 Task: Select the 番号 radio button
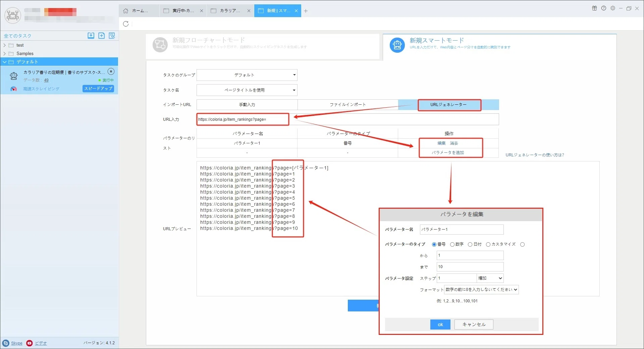point(434,245)
